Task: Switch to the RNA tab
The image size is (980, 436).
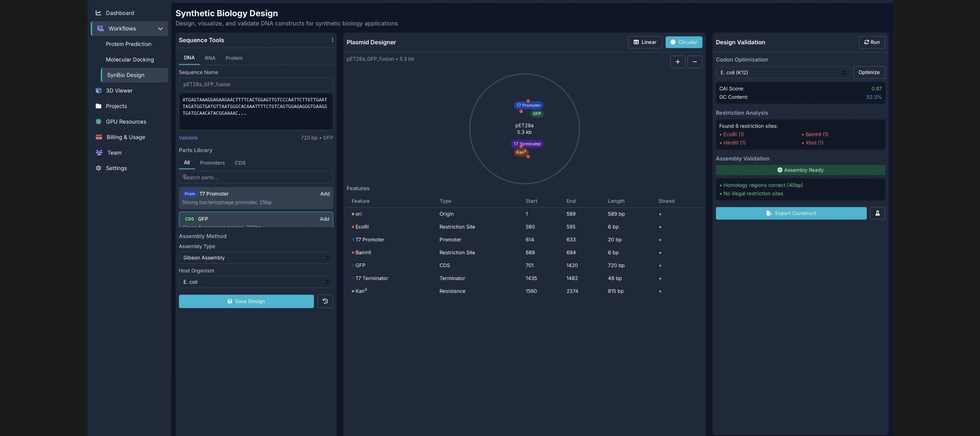Action: tap(210, 58)
